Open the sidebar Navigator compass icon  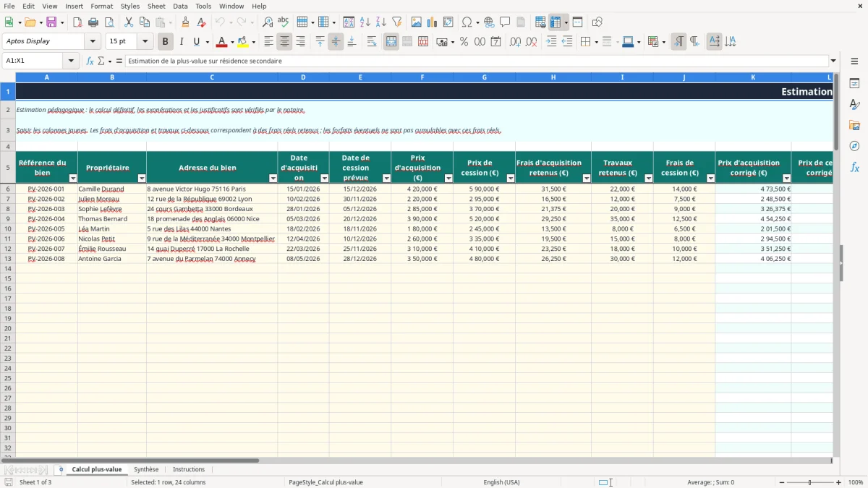[854, 146]
